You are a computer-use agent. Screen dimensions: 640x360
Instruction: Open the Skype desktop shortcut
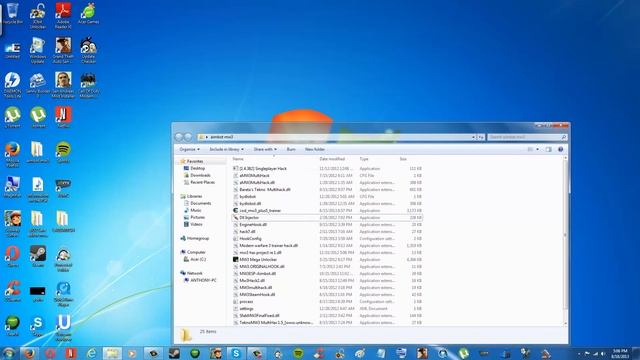coord(38,326)
